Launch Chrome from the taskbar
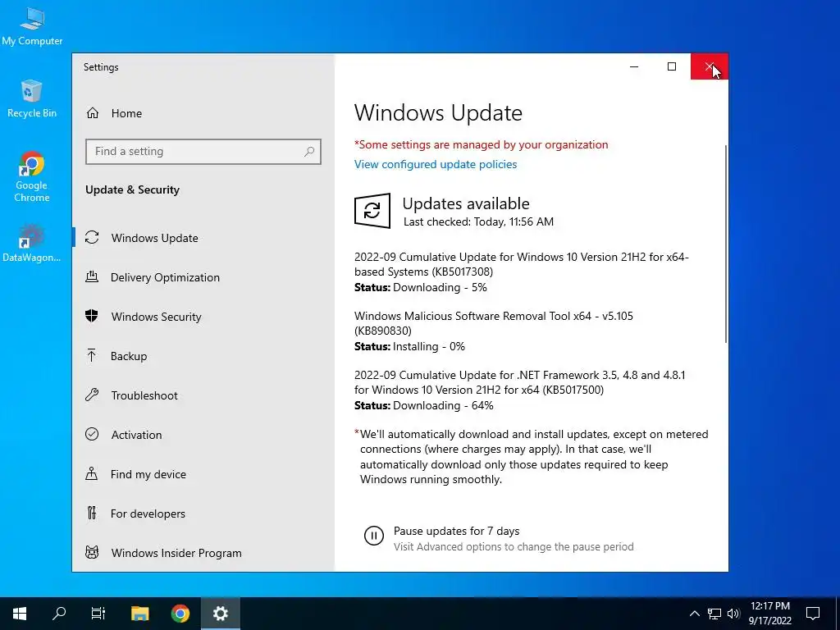Screen dimensions: 840x630 180,614
